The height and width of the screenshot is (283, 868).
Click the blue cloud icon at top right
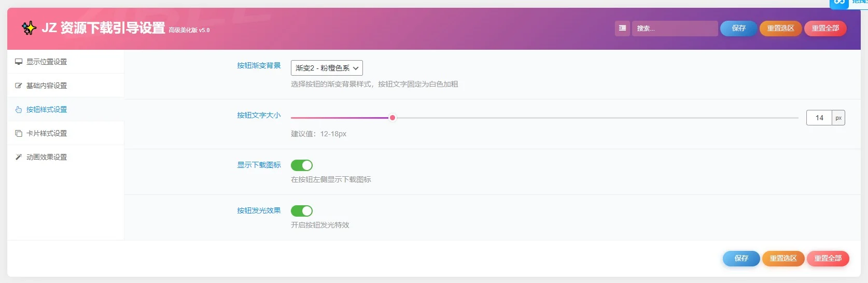[839, 3]
